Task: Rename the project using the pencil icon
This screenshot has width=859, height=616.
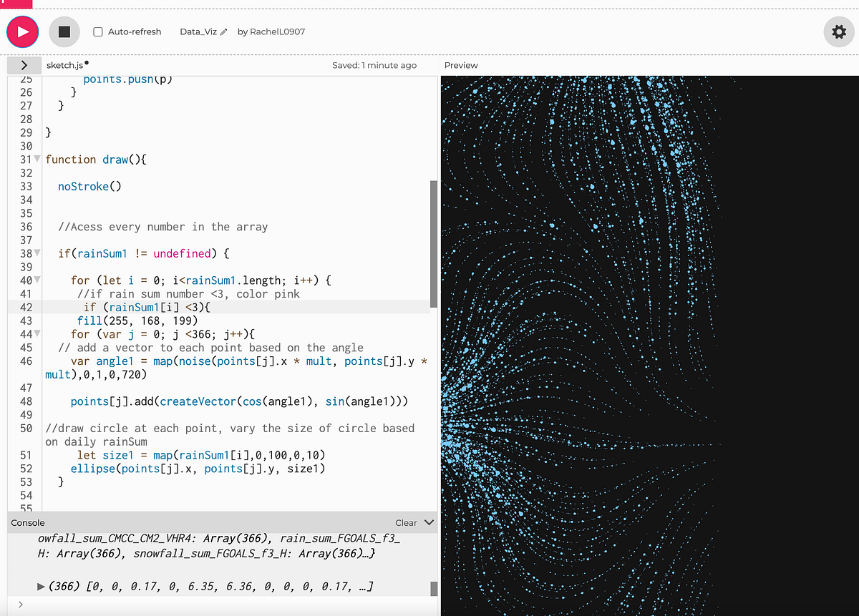Action: (x=223, y=31)
